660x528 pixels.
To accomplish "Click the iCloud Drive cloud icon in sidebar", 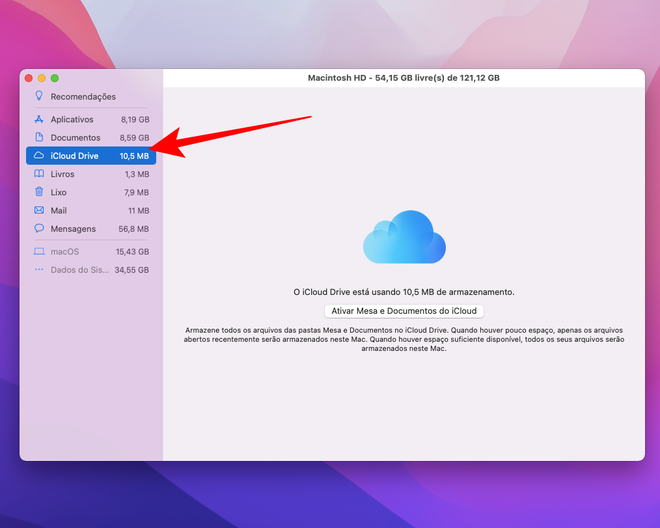I will click(x=39, y=155).
